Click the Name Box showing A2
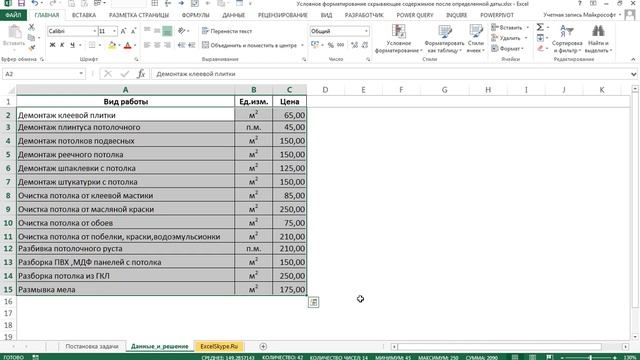Screen dimensions: 640x360 (x=40, y=74)
